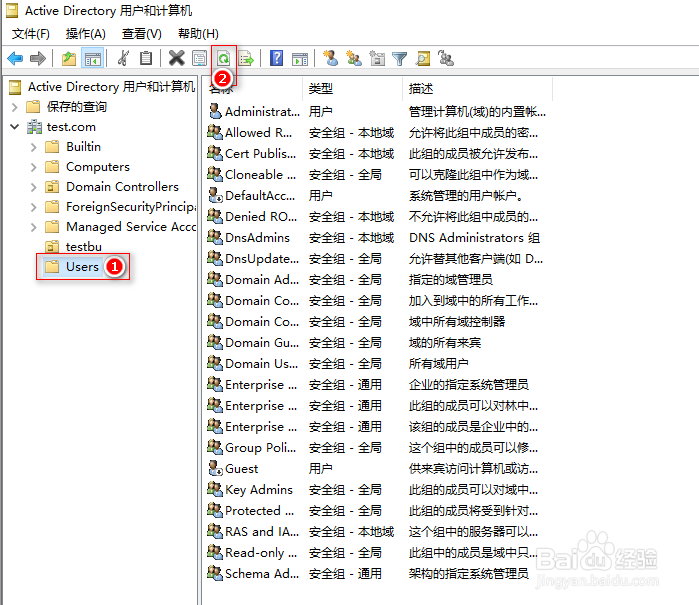Click the Guest account icon in list
Screen dimensions: 699x605
point(215,468)
